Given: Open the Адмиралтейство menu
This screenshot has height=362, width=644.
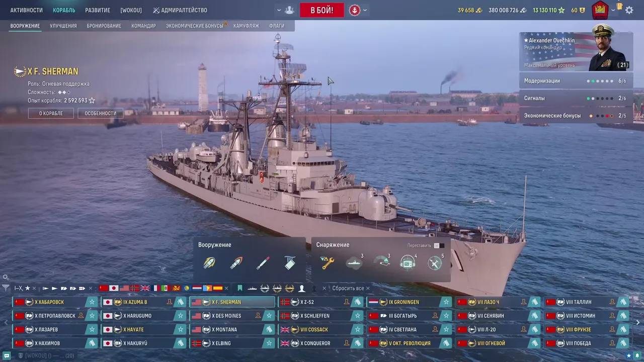Looking at the screenshot, I should pyautogui.click(x=180, y=10).
